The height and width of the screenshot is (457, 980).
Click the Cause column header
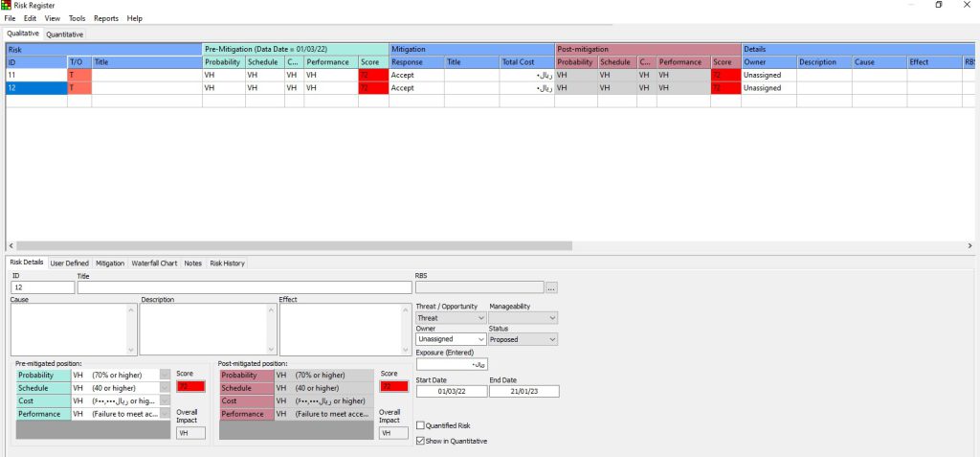pos(880,62)
